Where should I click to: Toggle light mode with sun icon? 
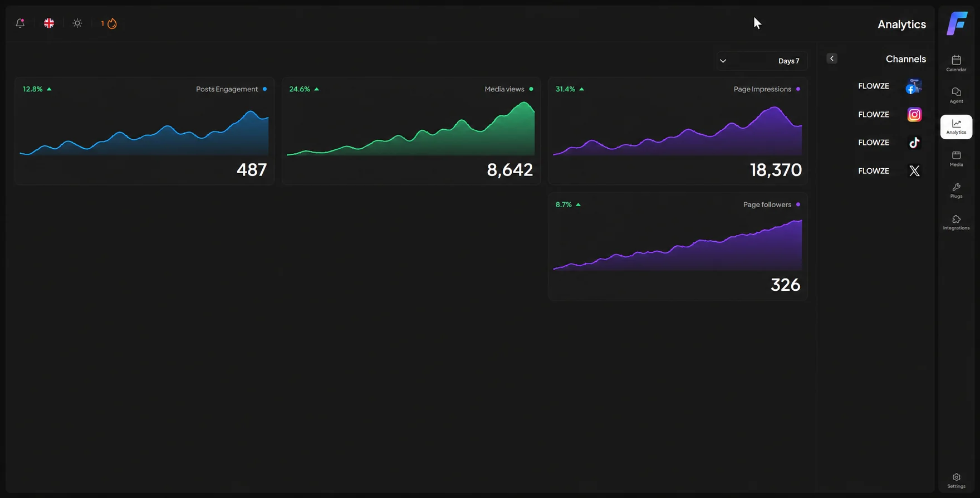pos(77,23)
